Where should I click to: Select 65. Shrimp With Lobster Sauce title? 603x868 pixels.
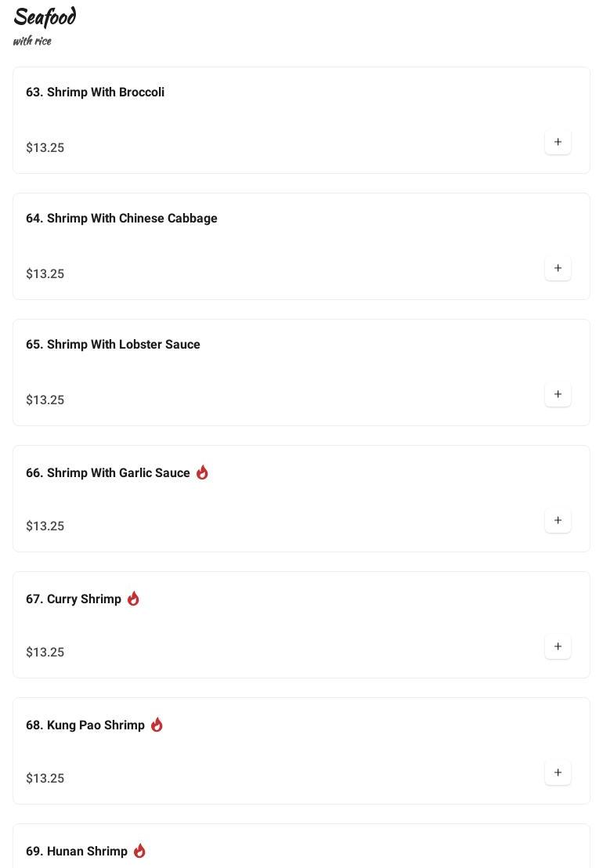(113, 345)
